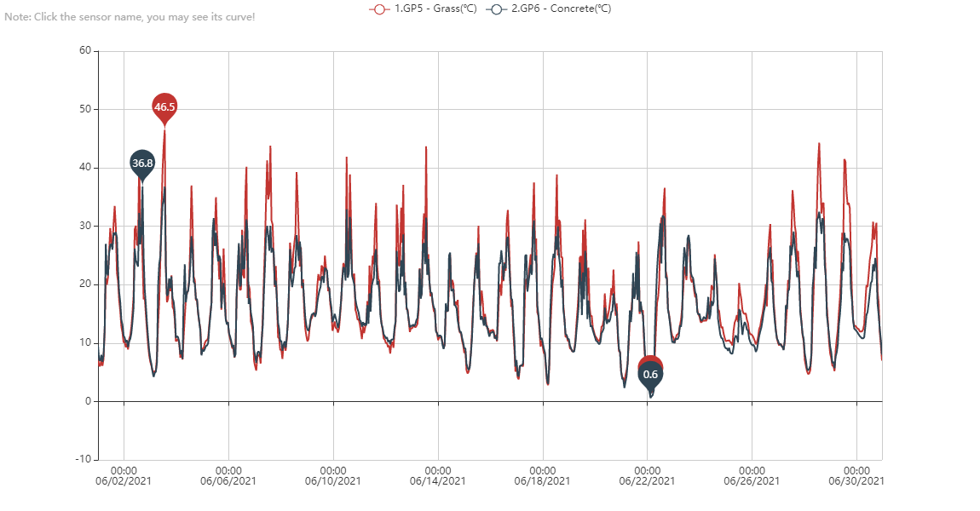Viewport: 980px width, 511px height.
Task: Click the 60 label on the y-axis
Action: [85, 51]
